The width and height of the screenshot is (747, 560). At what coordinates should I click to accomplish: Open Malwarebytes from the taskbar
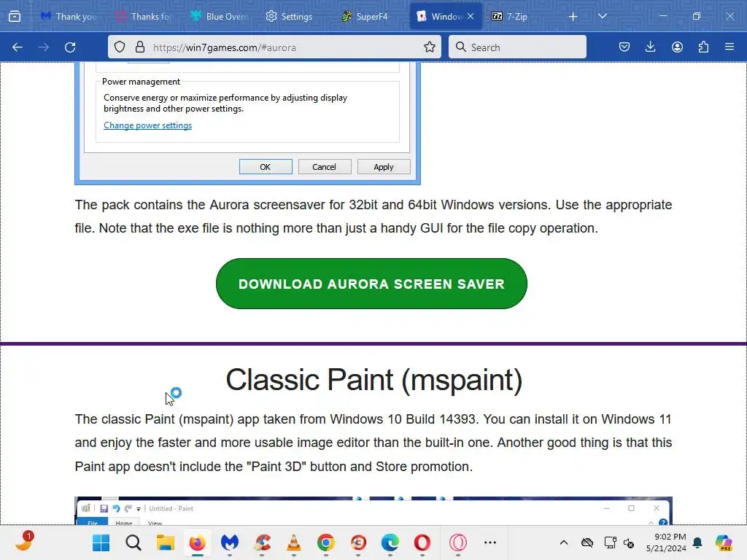click(x=230, y=542)
